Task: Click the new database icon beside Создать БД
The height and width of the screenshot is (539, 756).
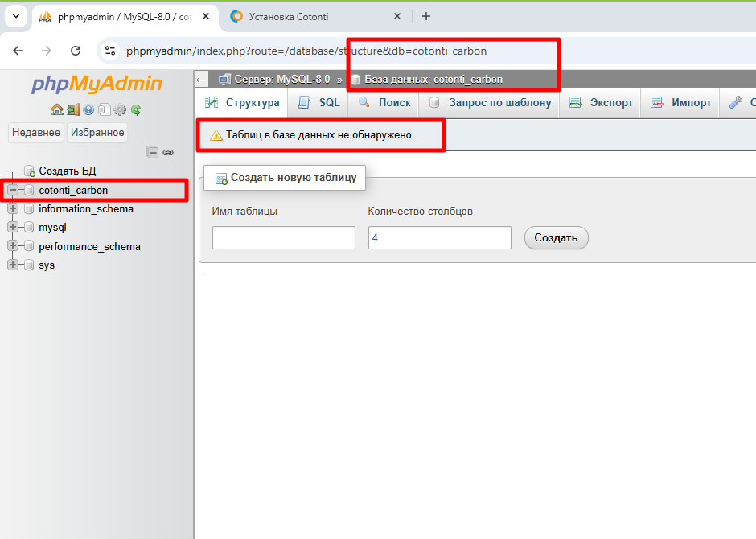Action: tap(30, 171)
